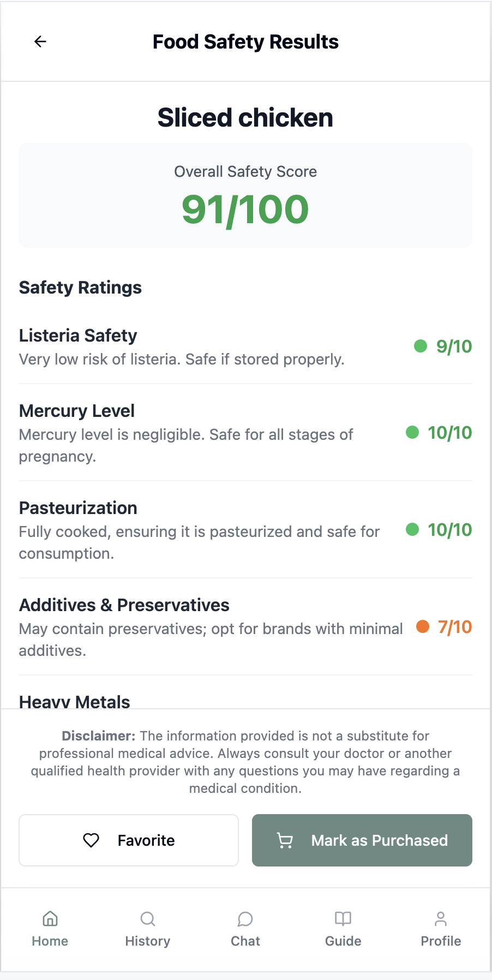The width and height of the screenshot is (492, 980).
Task: Go back using the arrow icon
Action: click(x=40, y=41)
